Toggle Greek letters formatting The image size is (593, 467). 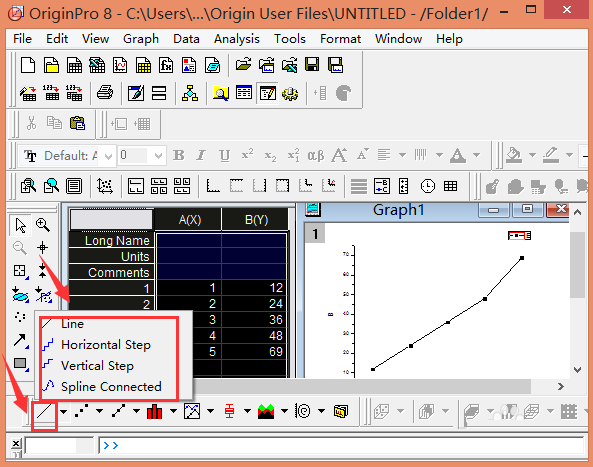(x=316, y=155)
